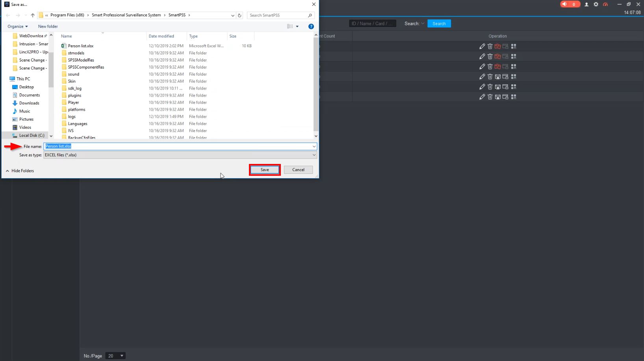This screenshot has width=644, height=361.
Task: Change the file view layout icon
Action: coord(290,26)
